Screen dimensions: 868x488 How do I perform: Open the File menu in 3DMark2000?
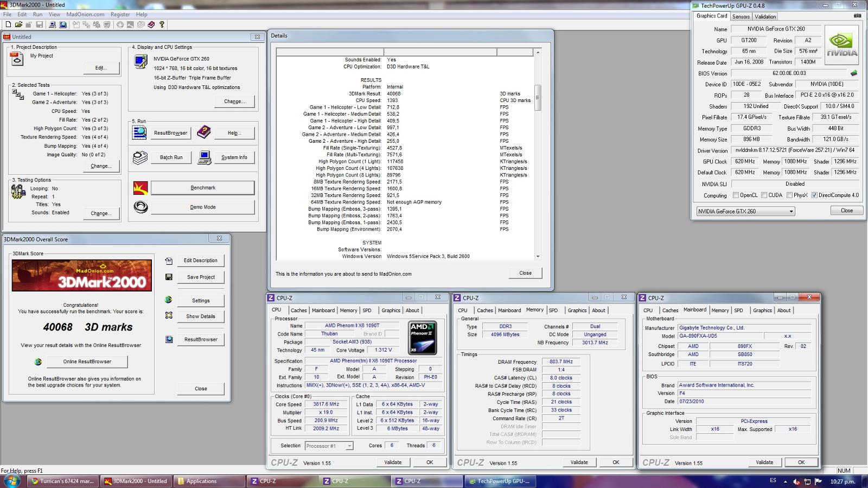pyautogui.click(x=8, y=15)
